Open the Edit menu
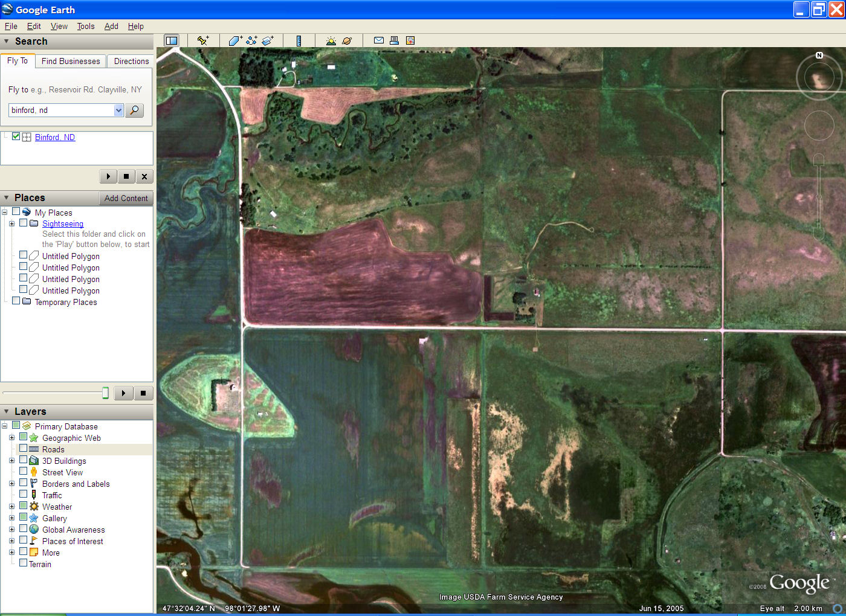Image resolution: width=846 pixels, height=616 pixels. (34, 26)
